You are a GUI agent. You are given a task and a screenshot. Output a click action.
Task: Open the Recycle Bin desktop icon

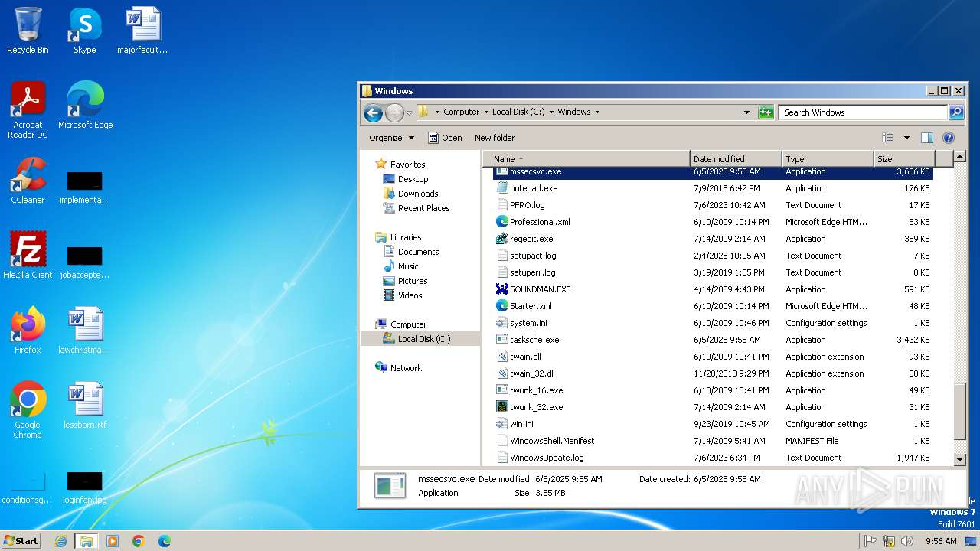(x=28, y=31)
